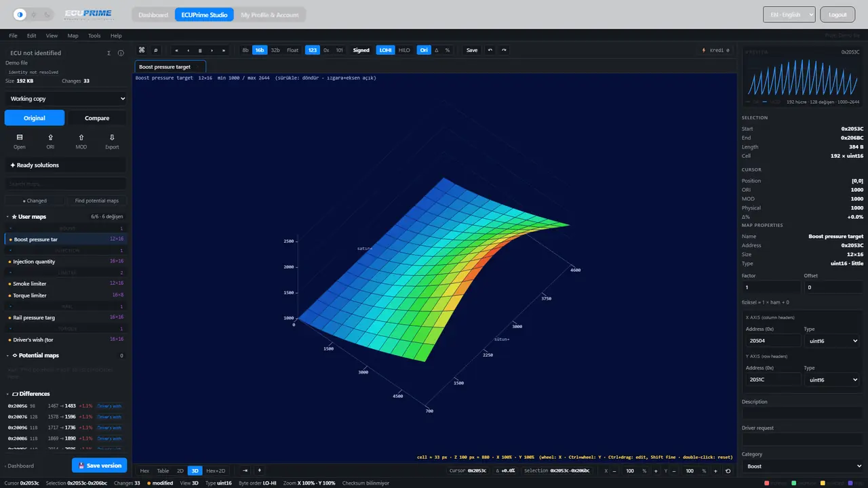Toggle Signed value mode
868x488 pixels.
pos(361,50)
